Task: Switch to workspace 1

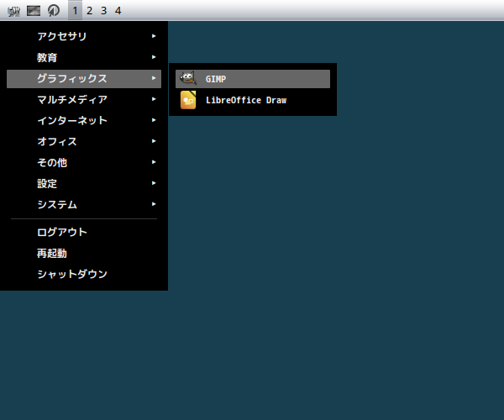Action: pos(75,11)
